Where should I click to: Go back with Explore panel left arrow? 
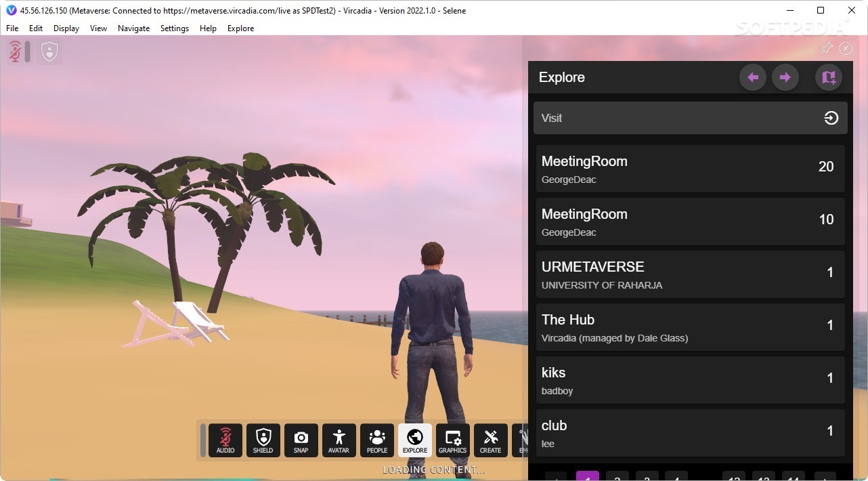pos(753,77)
